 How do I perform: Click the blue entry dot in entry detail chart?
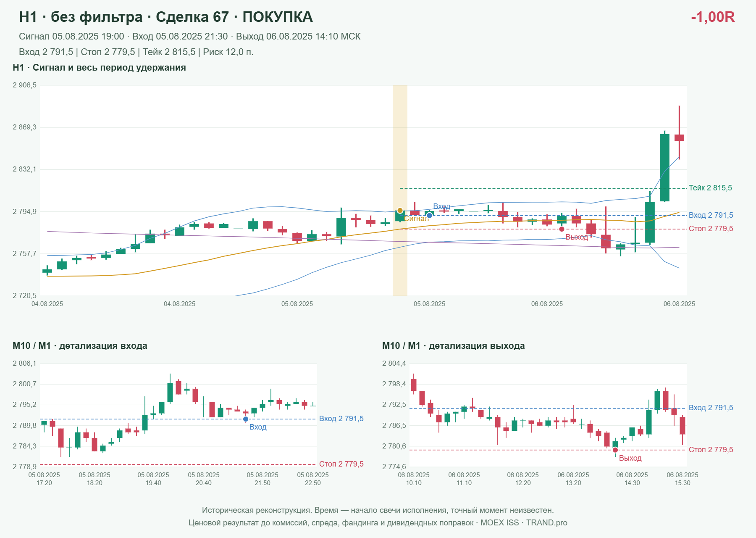(x=246, y=419)
